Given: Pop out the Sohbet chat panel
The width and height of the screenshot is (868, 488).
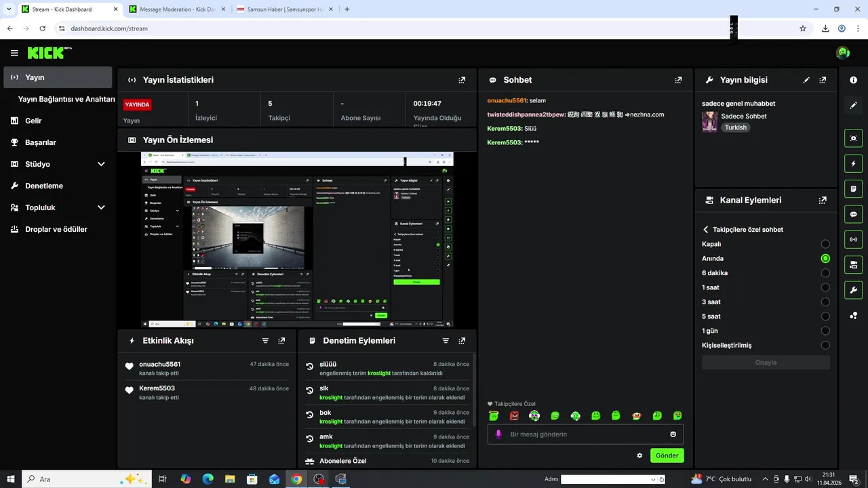Looking at the screenshot, I should click(678, 80).
